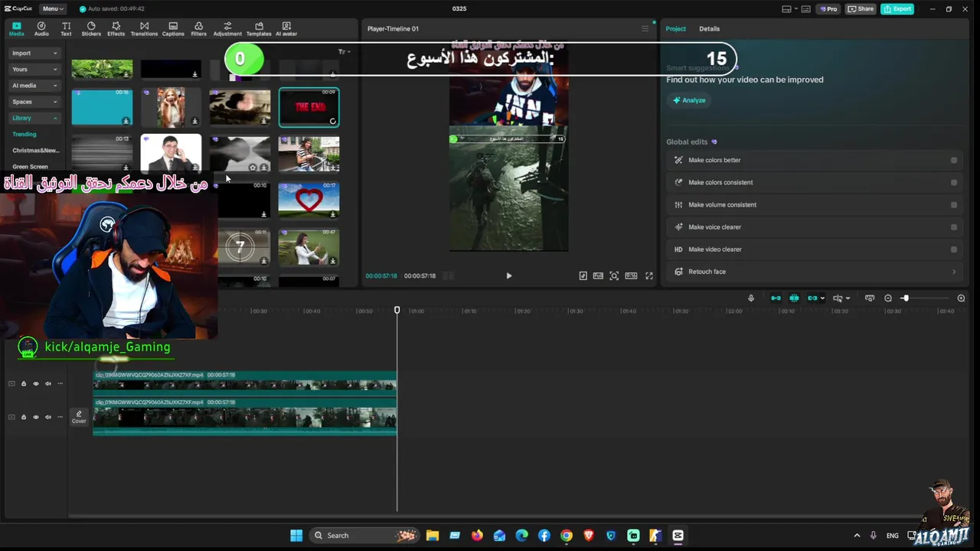Switch to the Details tab
The image size is (980, 551).
(709, 28)
